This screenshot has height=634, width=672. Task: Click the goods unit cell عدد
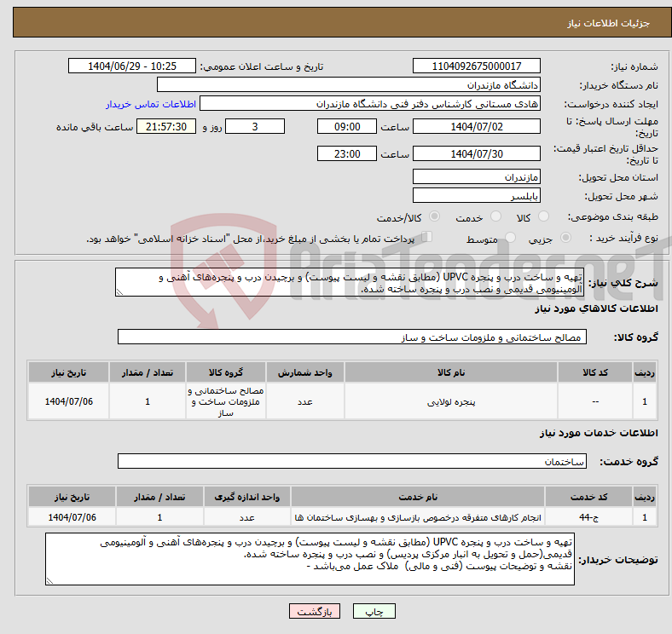tap(304, 401)
